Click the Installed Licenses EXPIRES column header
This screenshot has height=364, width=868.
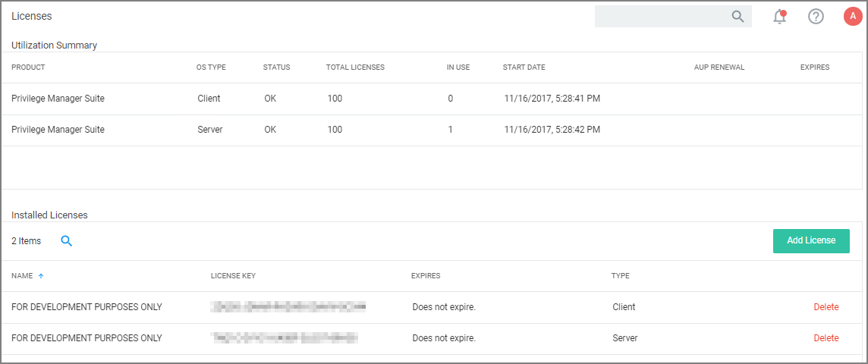click(x=426, y=275)
